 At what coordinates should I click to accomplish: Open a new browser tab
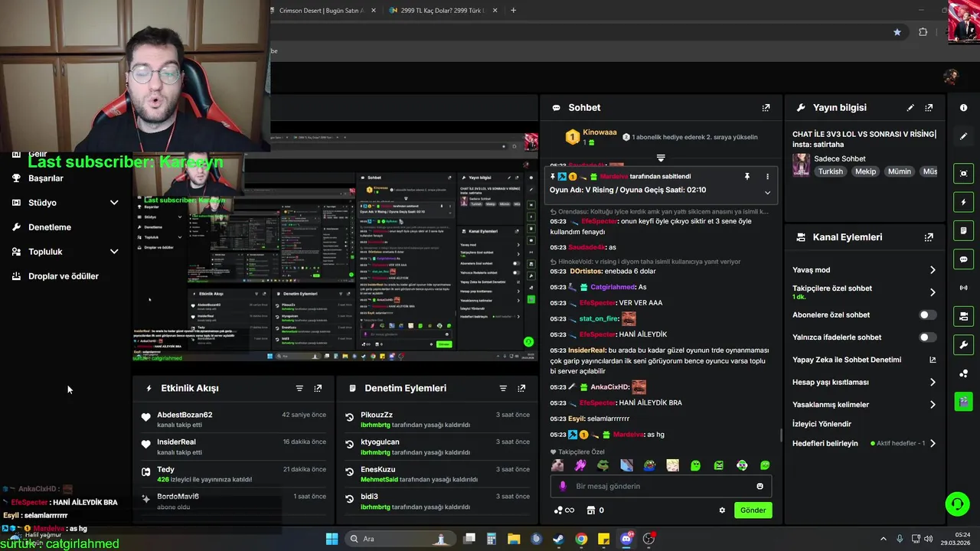pyautogui.click(x=513, y=11)
